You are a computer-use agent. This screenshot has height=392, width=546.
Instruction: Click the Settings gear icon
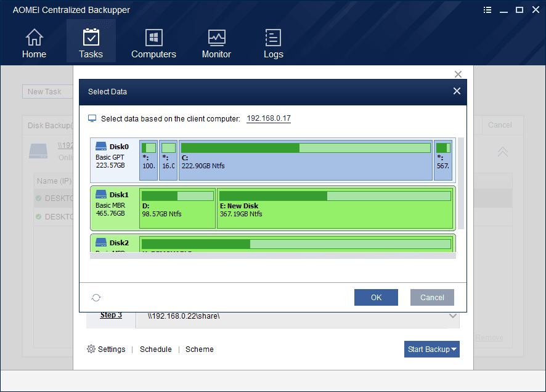(x=91, y=349)
